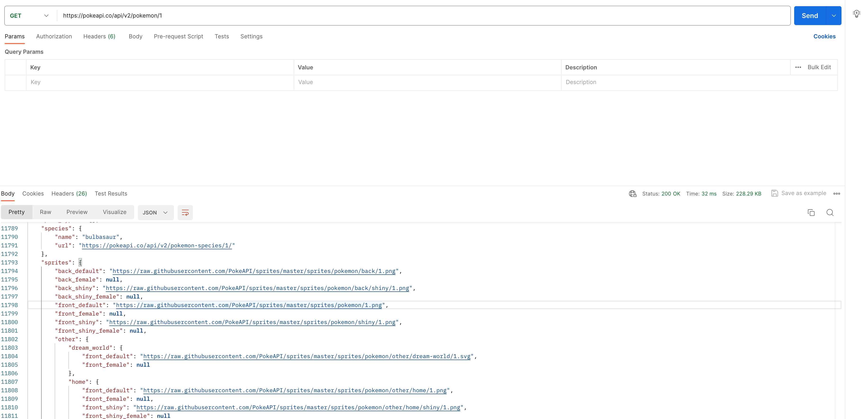
Task: Toggle the word wrap lines icon
Action: pyautogui.click(x=185, y=212)
